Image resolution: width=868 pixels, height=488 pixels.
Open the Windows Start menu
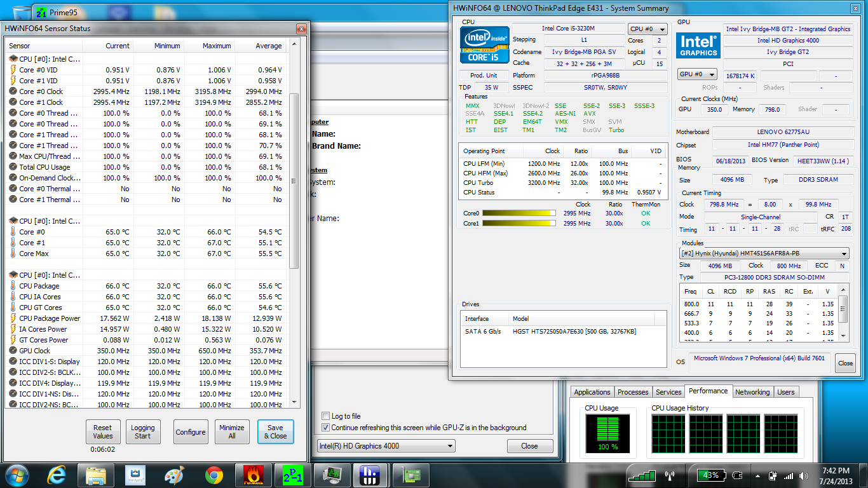pyautogui.click(x=16, y=475)
